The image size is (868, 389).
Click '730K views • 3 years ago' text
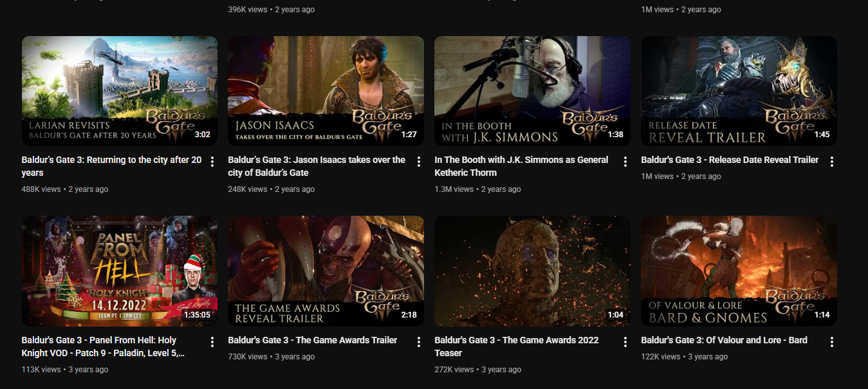point(272,357)
